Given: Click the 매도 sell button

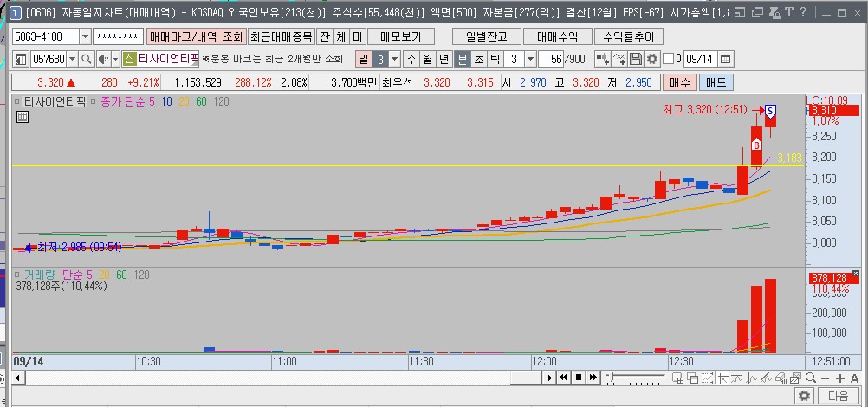Looking at the screenshot, I should [716, 83].
